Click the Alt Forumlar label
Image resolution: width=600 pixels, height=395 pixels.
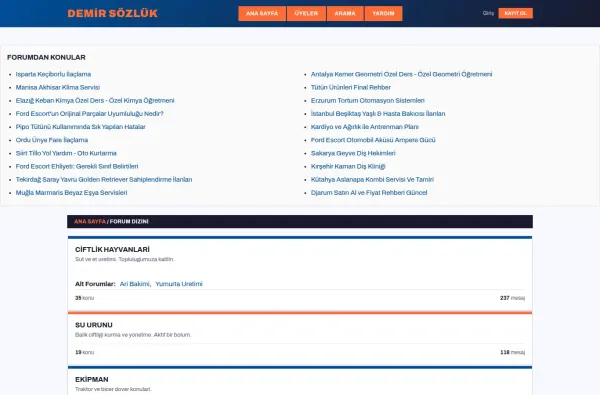pyautogui.click(x=95, y=284)
